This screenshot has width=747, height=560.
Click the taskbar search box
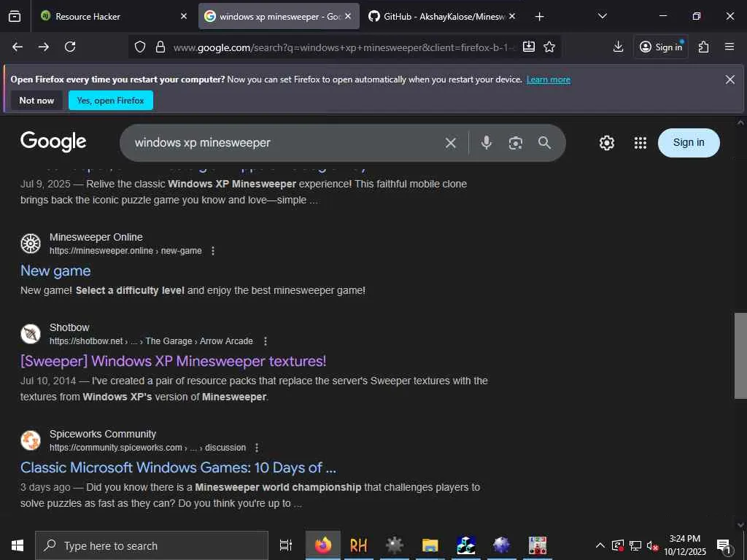152,545
